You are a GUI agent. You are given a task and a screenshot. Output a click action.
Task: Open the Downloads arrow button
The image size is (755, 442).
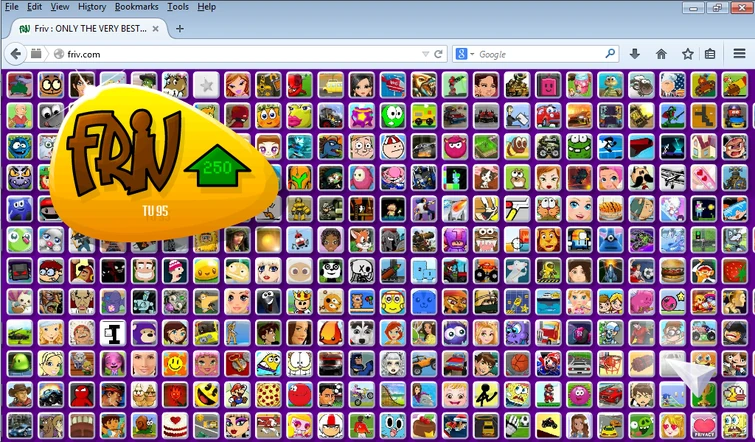point(635,54)
